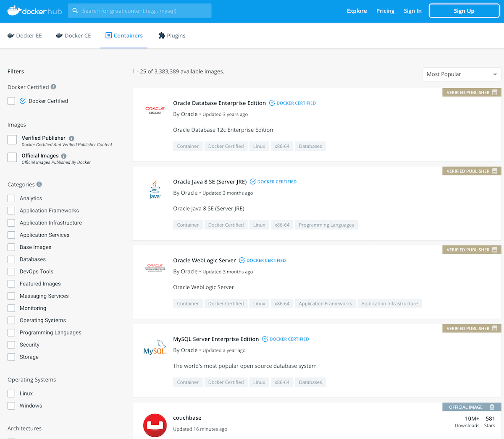
Task: Check the Official Images filter
Action: pos(12,157)
